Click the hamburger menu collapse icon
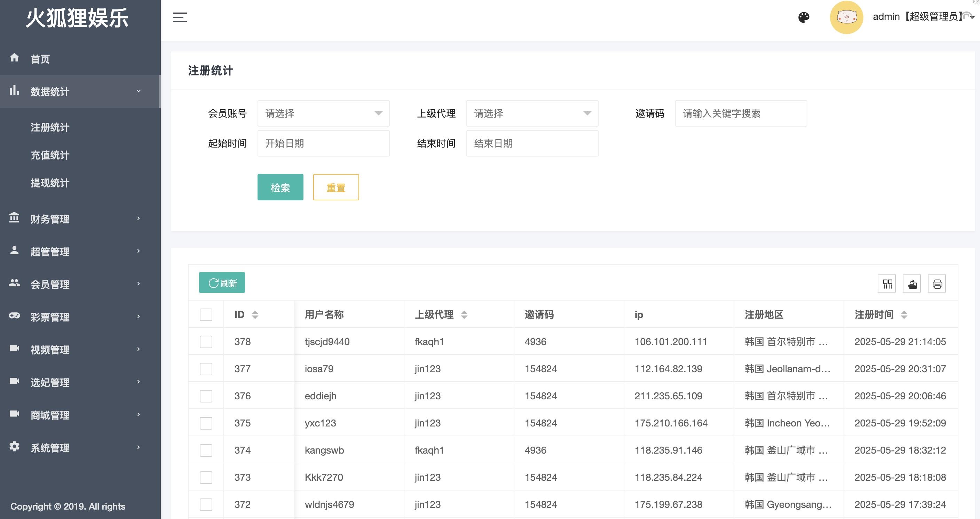The width and height of the screenshot is (980, 519). click(180, 17)
